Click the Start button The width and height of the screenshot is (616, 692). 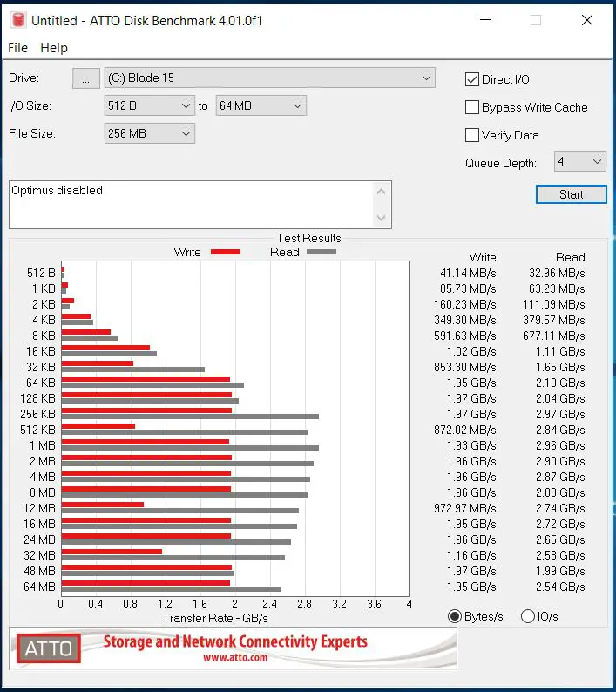(571, 194)
